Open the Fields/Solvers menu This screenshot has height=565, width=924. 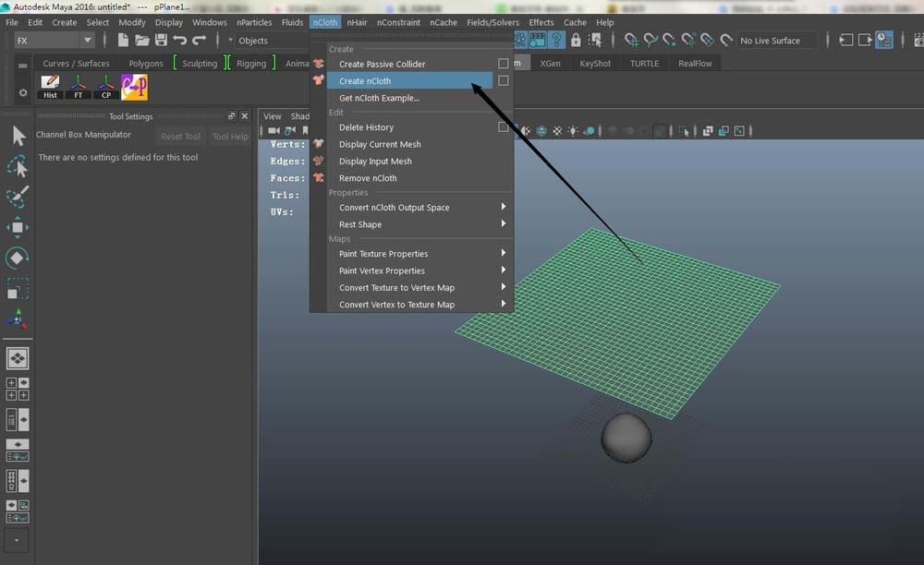pyautogui.click(x=492, y=22)
